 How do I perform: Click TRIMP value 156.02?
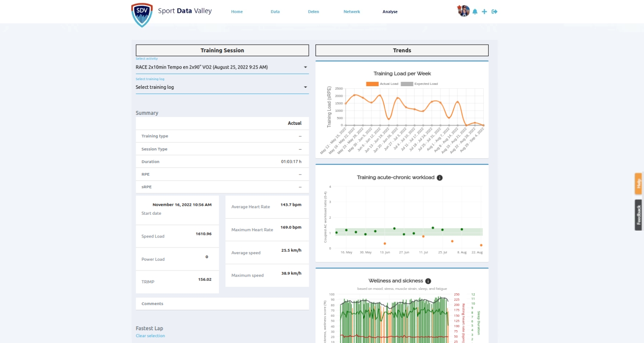(205, 279)
